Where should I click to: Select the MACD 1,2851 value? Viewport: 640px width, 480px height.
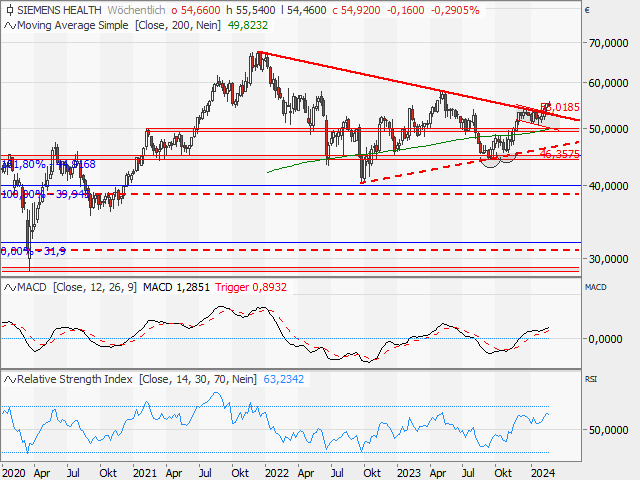point(176,287)
